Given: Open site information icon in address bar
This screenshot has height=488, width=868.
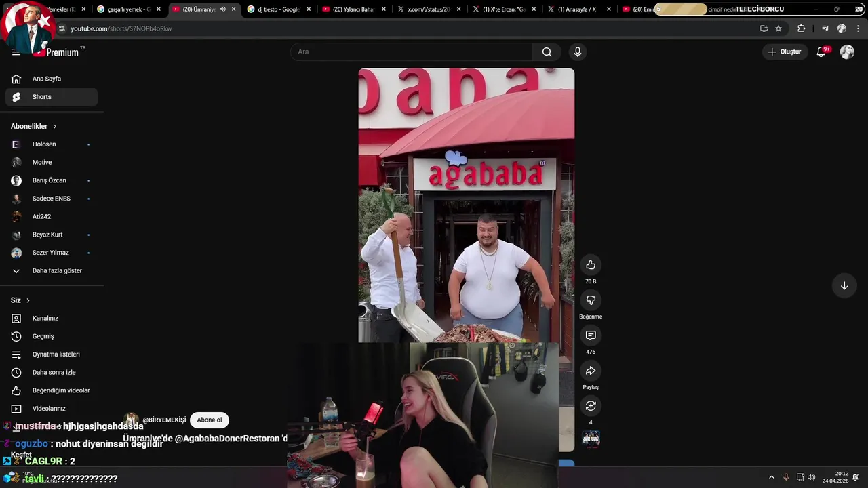Looking at the screenshot, I should coord(62,28).
